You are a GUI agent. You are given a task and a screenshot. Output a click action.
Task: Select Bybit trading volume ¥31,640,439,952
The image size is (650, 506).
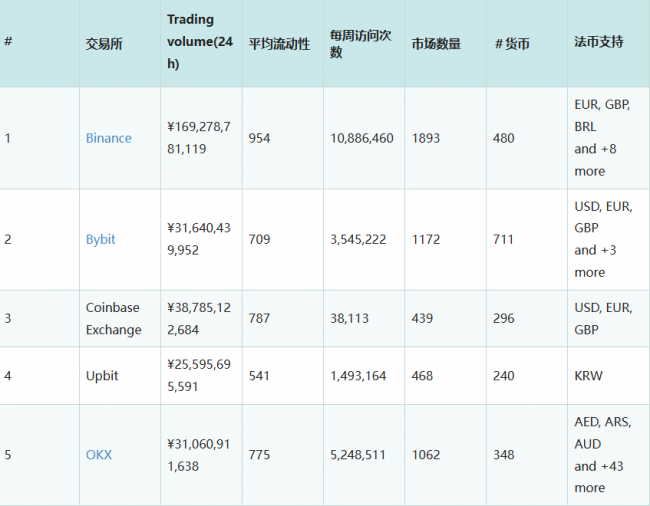tap(199, 239)
